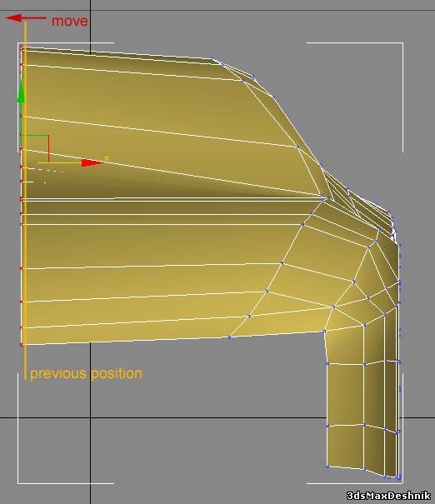
Task: Click the red annotation arrow beside the 'move' label
Action: click(x=26, y=18)
